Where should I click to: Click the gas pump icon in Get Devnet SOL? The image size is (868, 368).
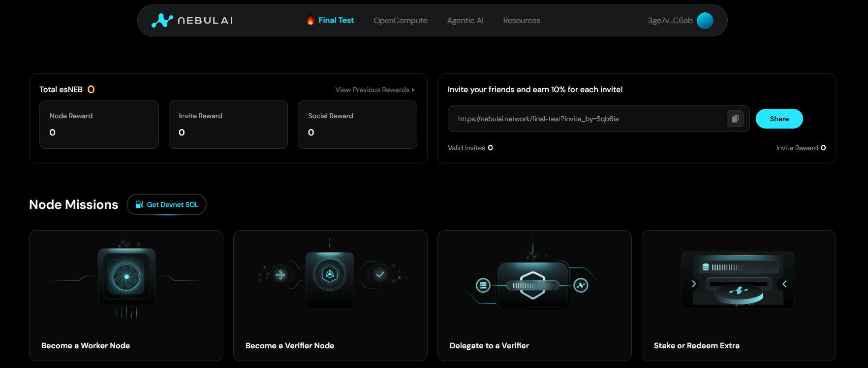(139, 204)
